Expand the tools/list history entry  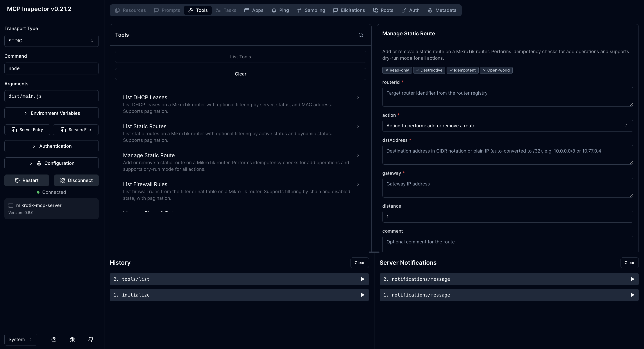[239, 279]
